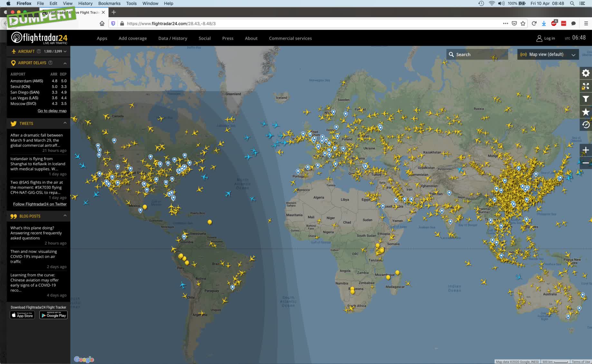The height and width of the screenshot is (364, 592).
Task: Open Data / History menu
Action: click(173, 38)
